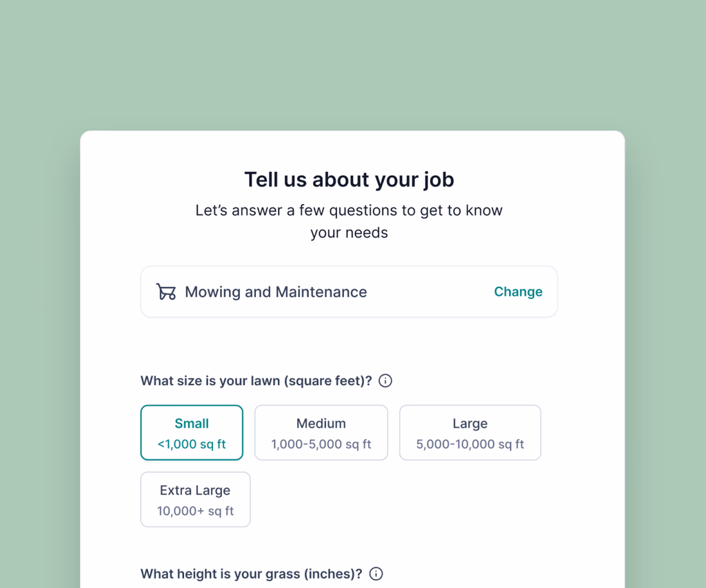Click the Mowing and Maintenance service name
The height and width of the screenshot is (588, 706).
(x=276, y=292)
